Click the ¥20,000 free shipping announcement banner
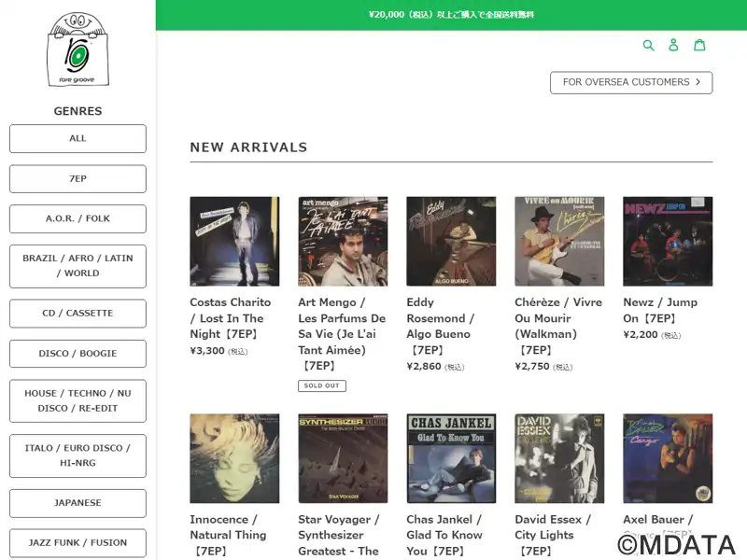747x560 pixels. (x=451, y=15)
